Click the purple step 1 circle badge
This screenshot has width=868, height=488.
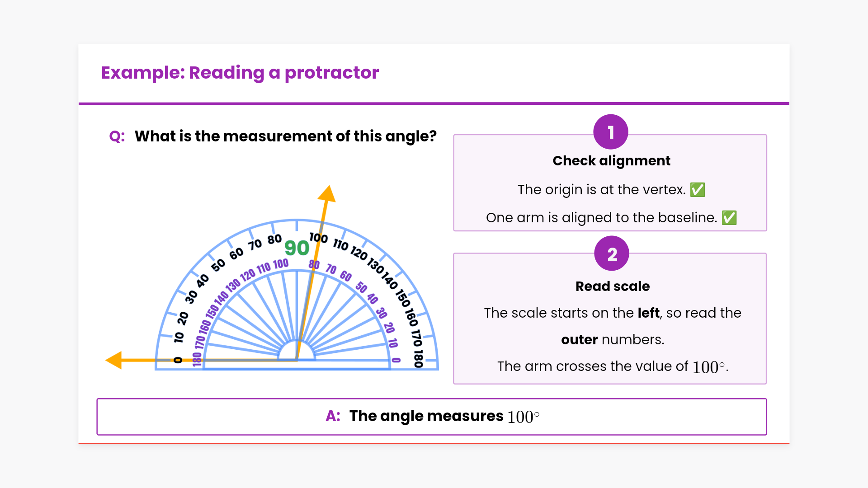tap(611, 132)
